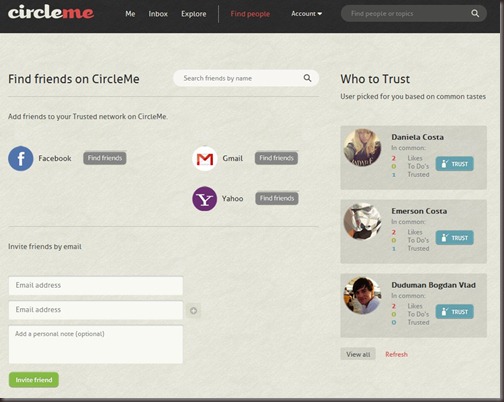
Task: Click the Refresh link
Action: [x=396, y=354]
